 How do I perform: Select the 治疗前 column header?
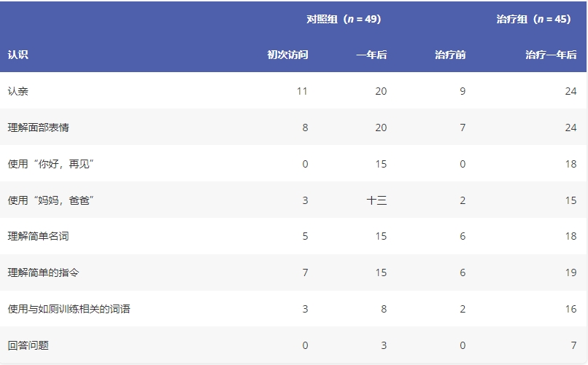click(x=450, y=55)
